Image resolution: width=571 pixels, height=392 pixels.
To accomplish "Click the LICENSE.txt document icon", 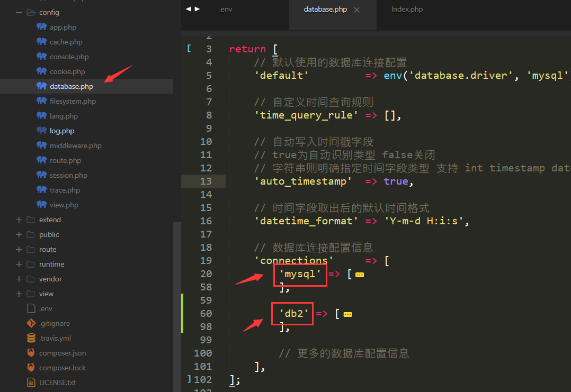I will (x=31, y=382).
